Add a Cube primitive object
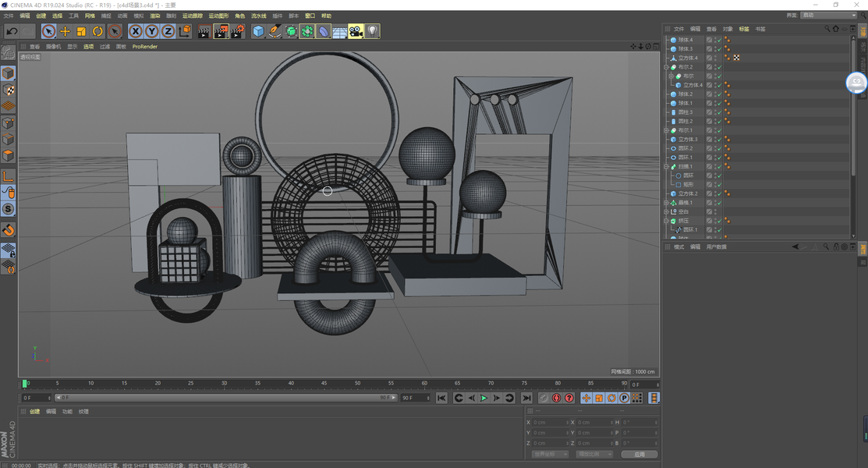The image size is (868, 468). click(258, 31)
